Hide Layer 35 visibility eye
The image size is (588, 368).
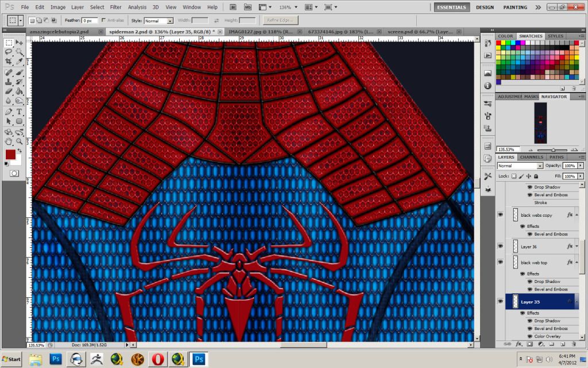(500, 301)
